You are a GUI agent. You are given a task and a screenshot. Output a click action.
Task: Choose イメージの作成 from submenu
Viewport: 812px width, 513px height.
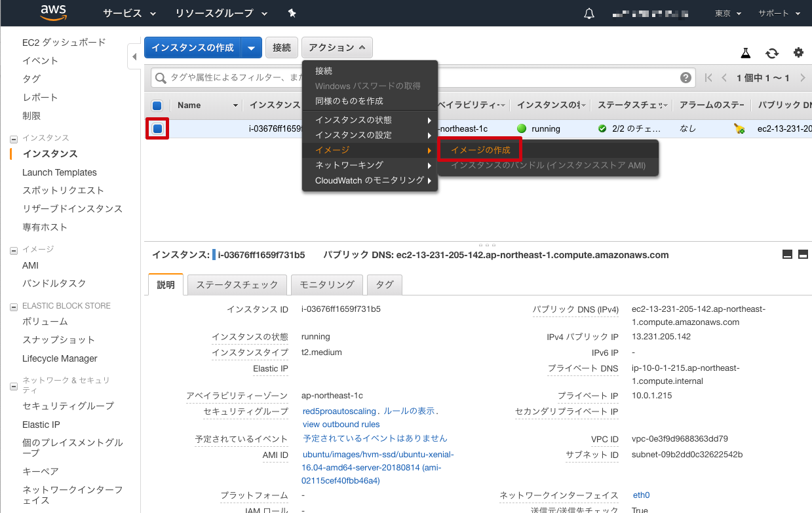click(480, 150)
